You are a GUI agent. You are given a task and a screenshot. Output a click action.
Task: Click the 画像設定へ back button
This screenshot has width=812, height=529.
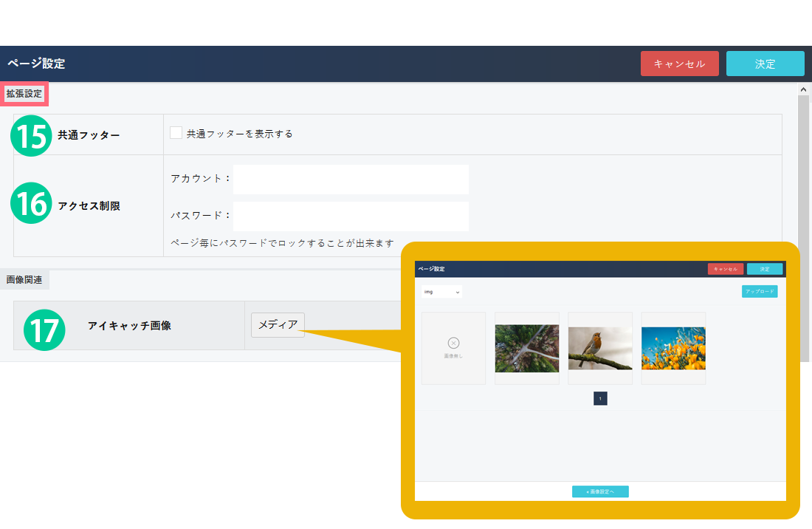click(600, 491)
